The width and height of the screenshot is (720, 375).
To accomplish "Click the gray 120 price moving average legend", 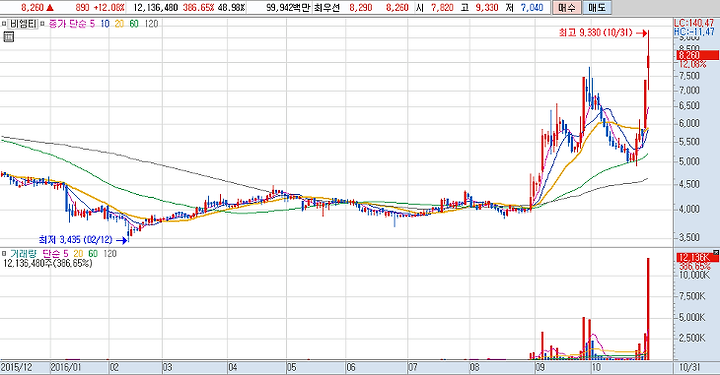I will coord(151,24).
